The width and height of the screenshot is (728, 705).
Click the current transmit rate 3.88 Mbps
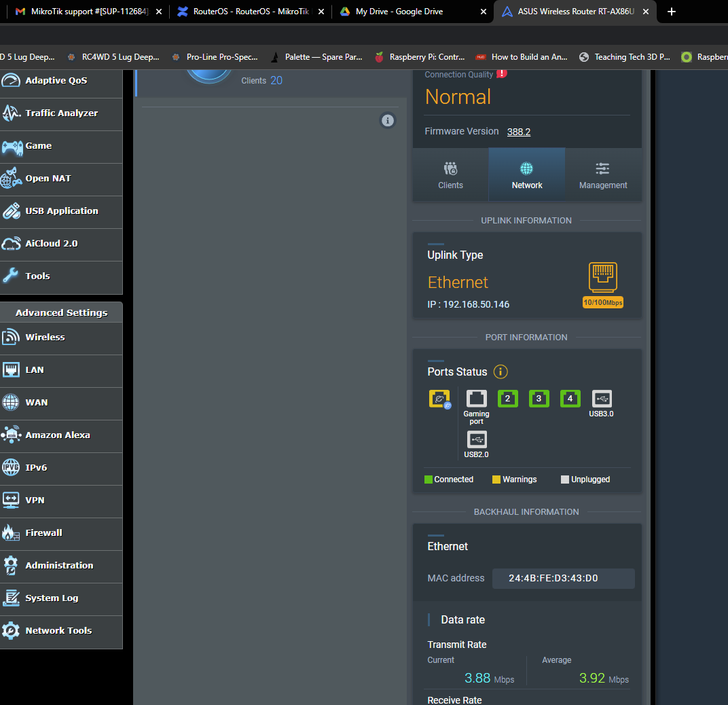point(490,678)
